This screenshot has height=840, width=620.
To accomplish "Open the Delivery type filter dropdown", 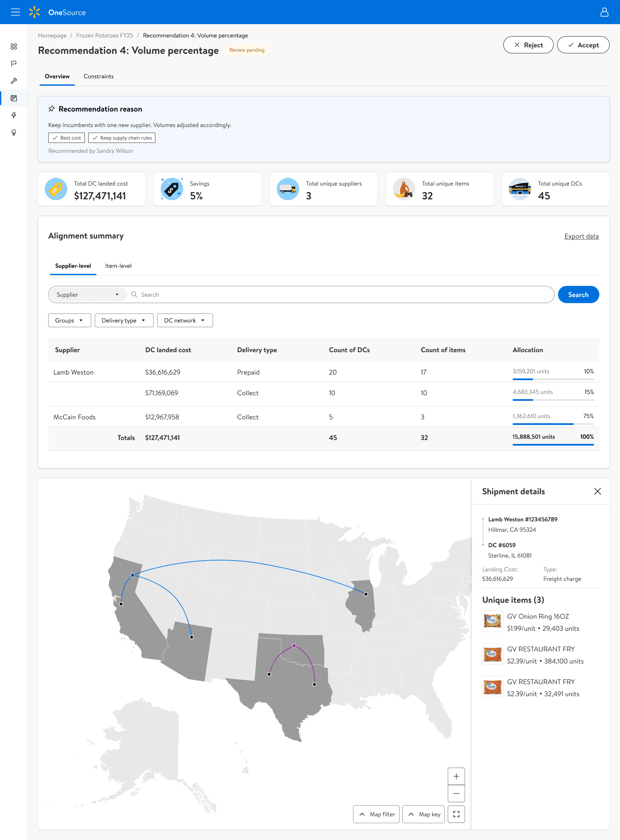I will 124,320.
